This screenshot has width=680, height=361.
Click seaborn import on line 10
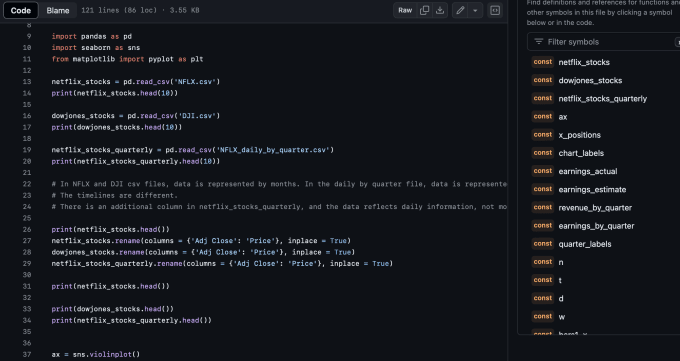[x=96, y=48]
